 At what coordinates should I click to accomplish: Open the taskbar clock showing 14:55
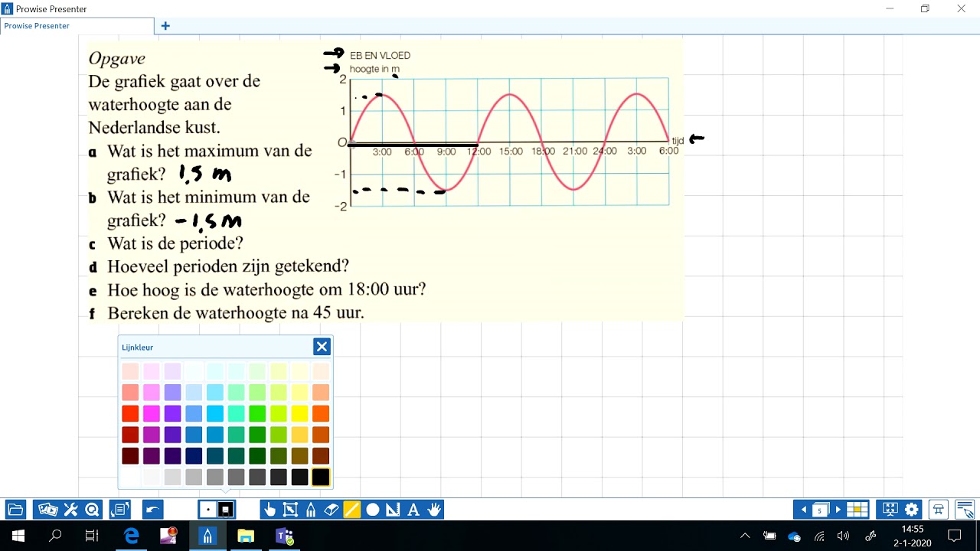pyautogui.click(x=912, y=536)
